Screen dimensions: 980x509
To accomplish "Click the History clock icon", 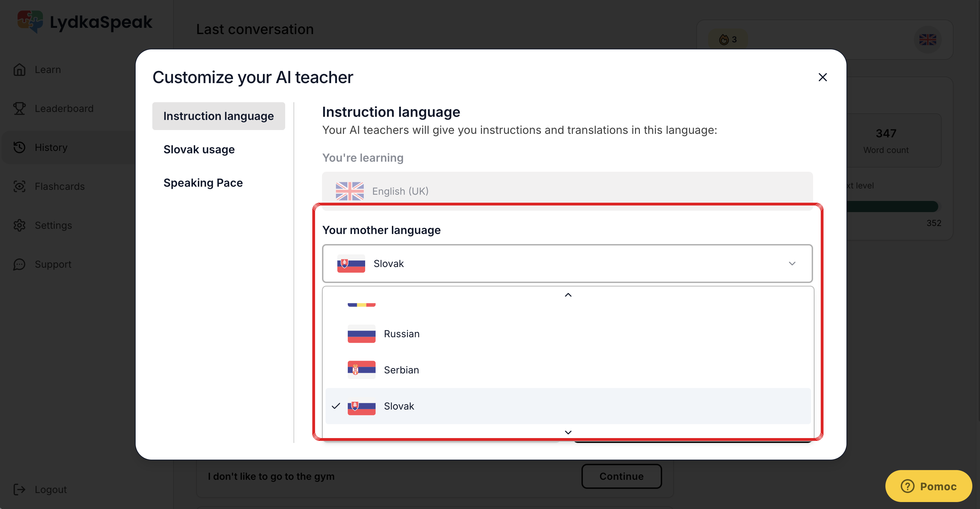I will click(19, 147).
